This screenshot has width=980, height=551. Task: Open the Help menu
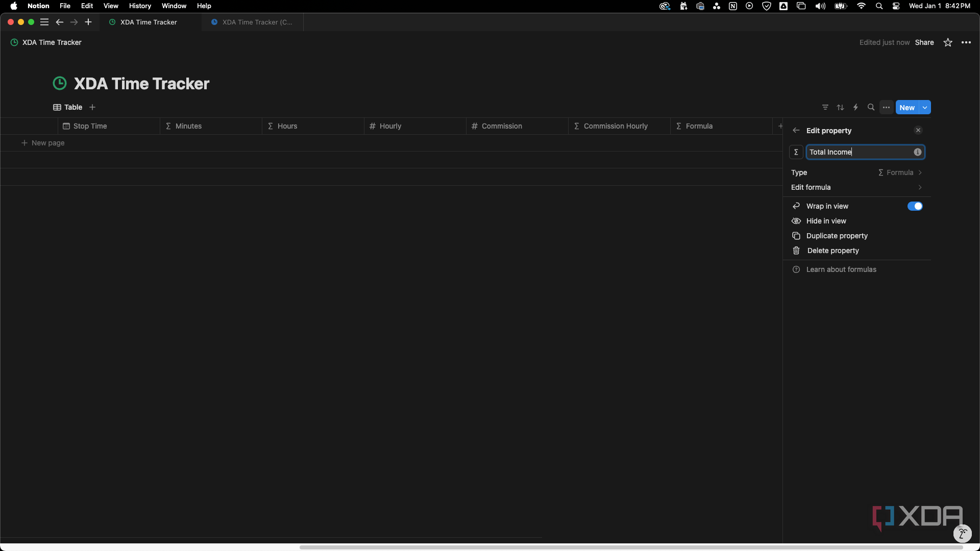(204, 6)
